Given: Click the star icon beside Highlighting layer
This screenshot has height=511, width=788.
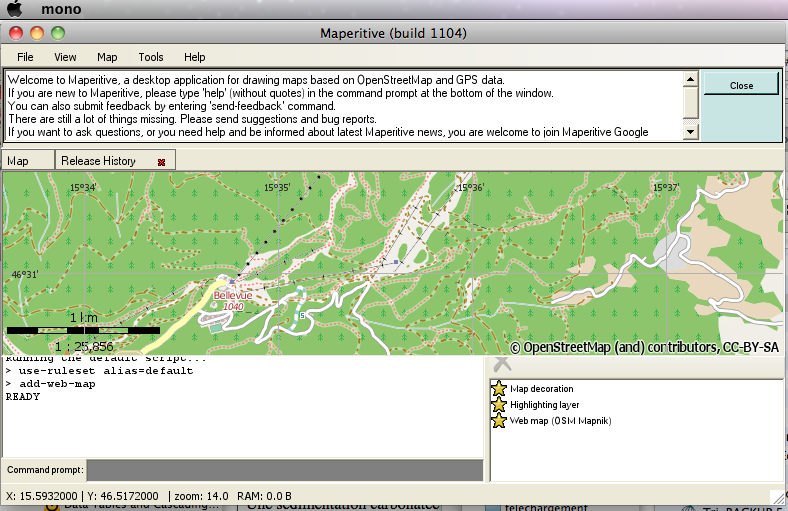Looking at the screenshot, I should (499, 405).
